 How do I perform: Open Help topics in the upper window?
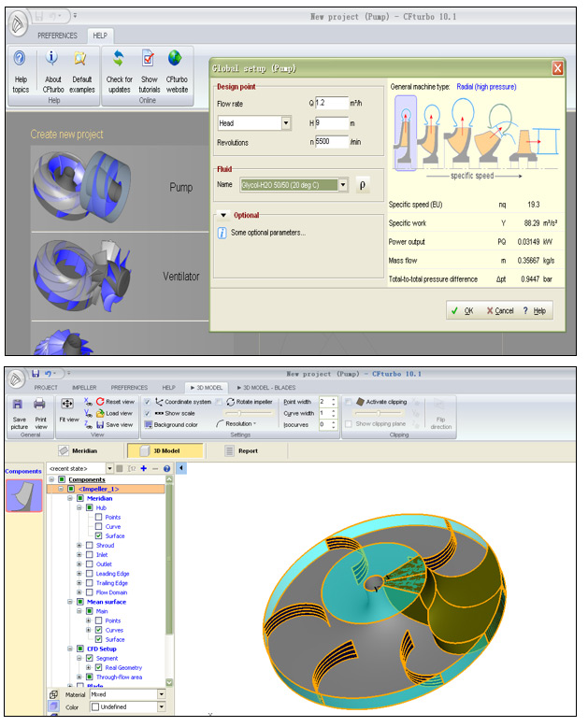(20, 71)
